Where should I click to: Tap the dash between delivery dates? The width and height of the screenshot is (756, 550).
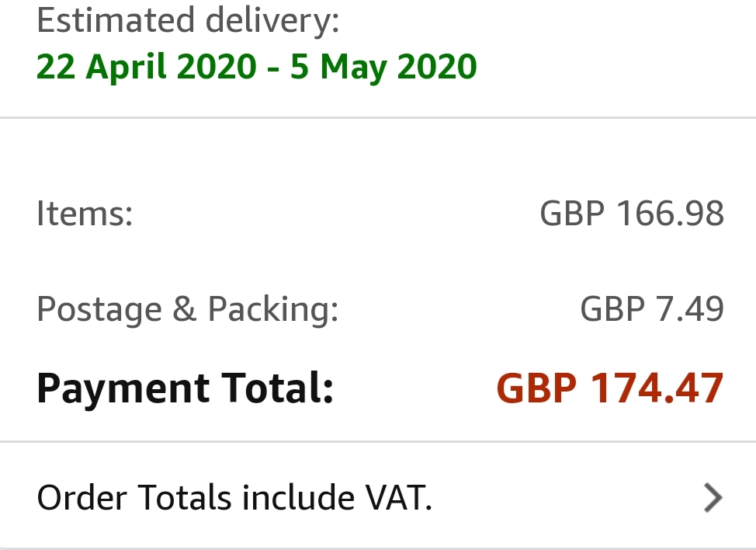273,68
